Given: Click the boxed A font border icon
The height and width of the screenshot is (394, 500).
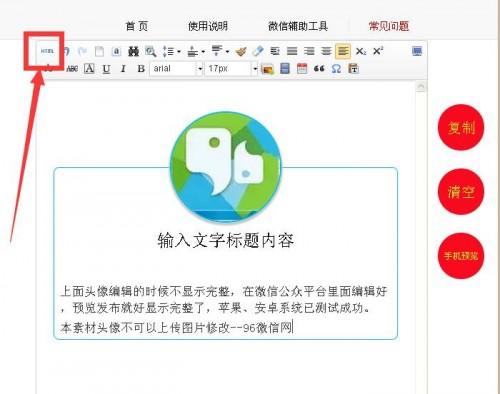Looking at the screenshot, I should click(x=89, y=69).
